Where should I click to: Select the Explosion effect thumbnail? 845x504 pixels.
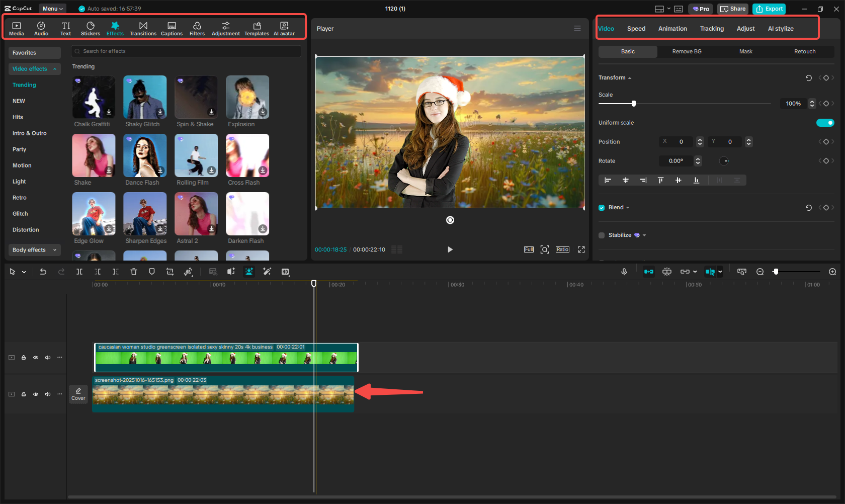[247, 97]
